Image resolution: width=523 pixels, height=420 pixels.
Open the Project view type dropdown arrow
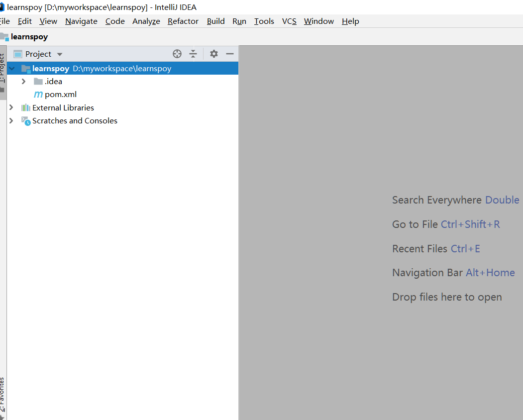(x=60, y=54)
